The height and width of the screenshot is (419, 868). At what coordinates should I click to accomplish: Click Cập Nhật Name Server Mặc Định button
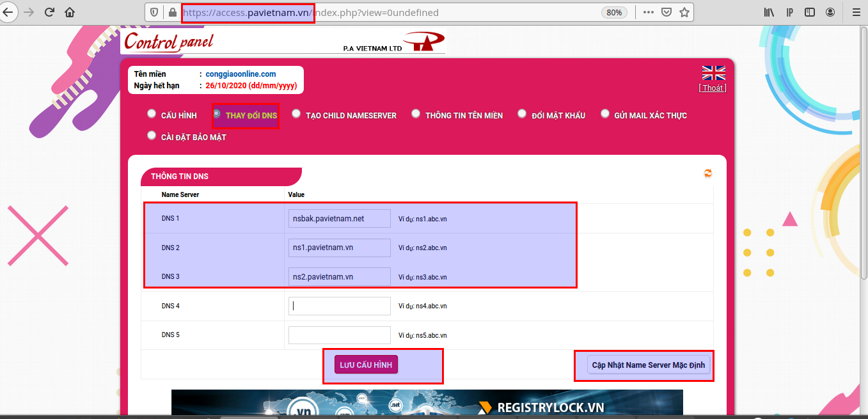click(x=649, y=365)
